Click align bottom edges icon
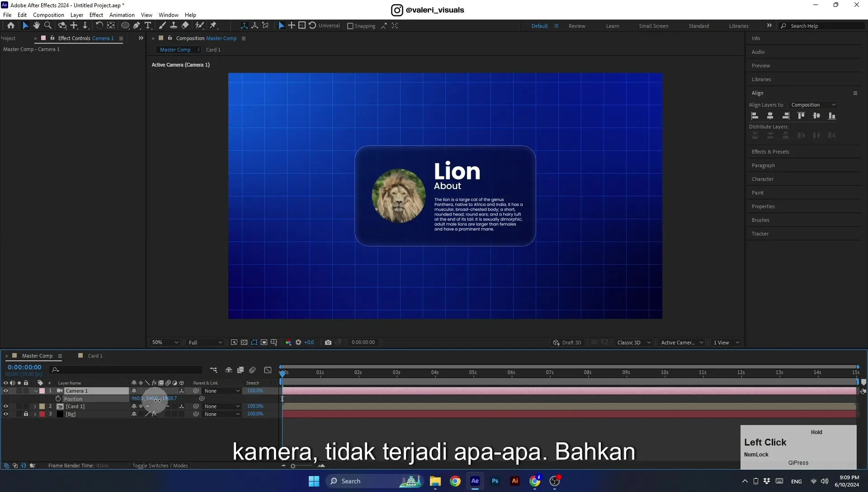The width and height of the screenshot is (868, 492). tap(832, 116)
